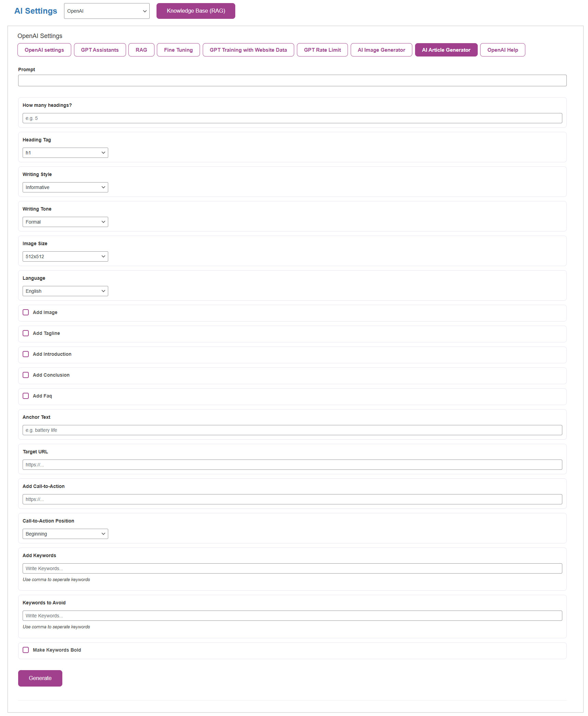
Task: Open the Writing Style dropdown
Action: click(x=65, y=187)
